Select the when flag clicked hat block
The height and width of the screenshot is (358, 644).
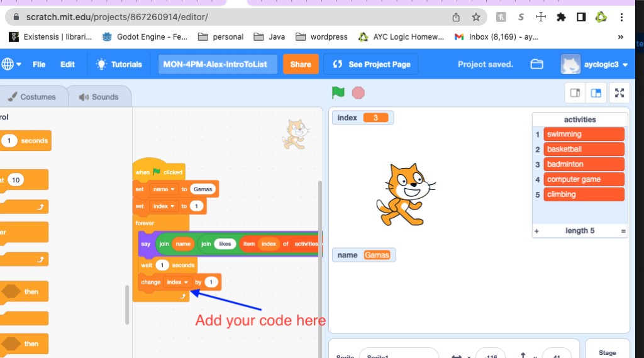[x=159, y=170]
